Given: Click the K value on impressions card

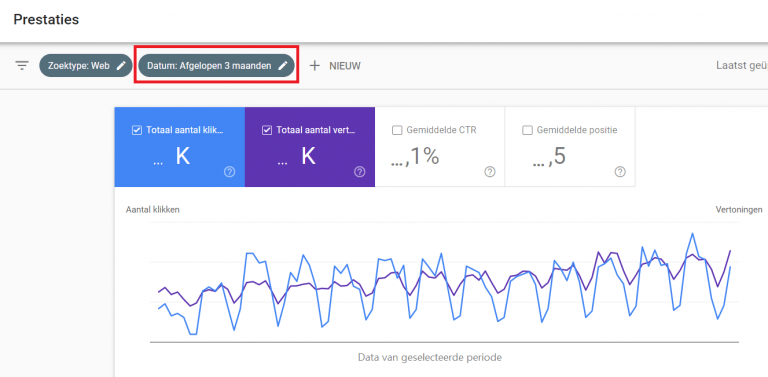Looking at the screenshot, I should (x=308, y=157).
